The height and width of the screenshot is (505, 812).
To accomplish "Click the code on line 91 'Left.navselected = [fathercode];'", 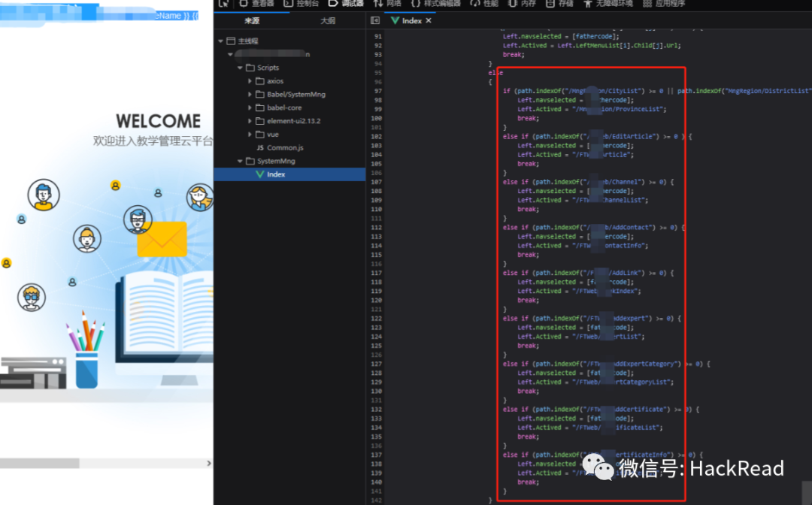I will pyautogui.click(x=561, y=37).
